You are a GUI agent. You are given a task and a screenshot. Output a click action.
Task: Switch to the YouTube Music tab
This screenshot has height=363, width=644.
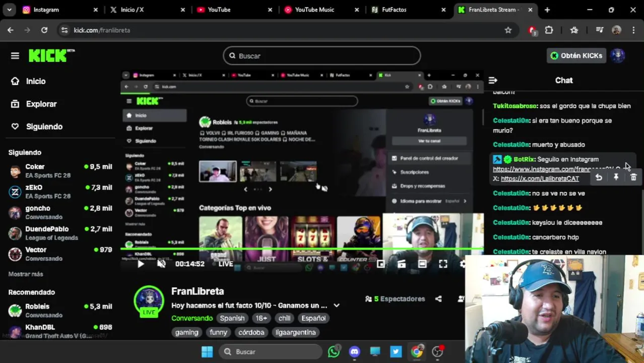320,10
